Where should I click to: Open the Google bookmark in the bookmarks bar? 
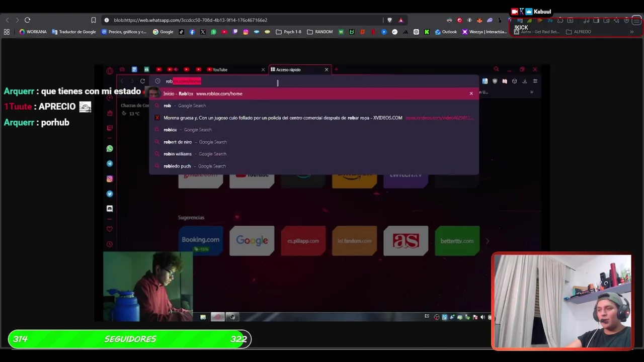163,32
